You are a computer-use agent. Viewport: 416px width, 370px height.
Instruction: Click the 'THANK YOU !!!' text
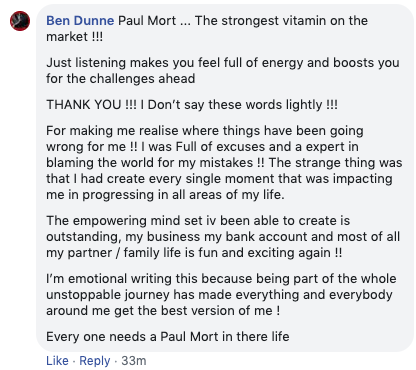coord(91,105)
